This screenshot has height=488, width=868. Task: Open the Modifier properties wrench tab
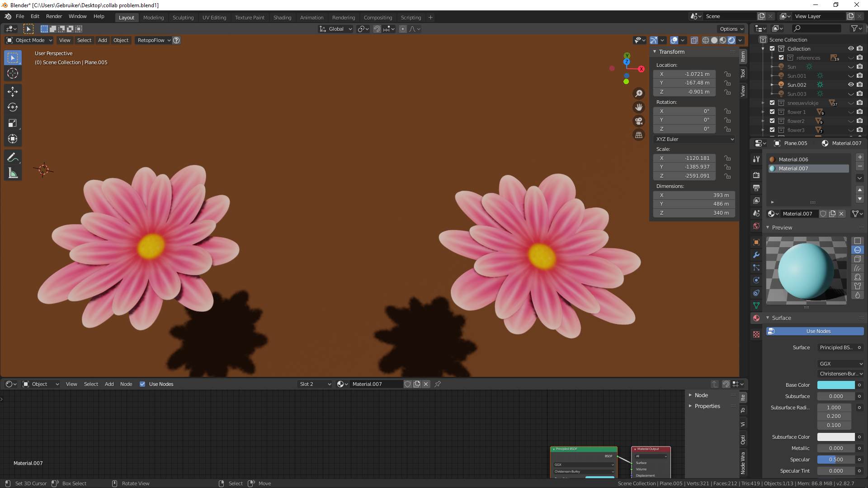point(756,255)
